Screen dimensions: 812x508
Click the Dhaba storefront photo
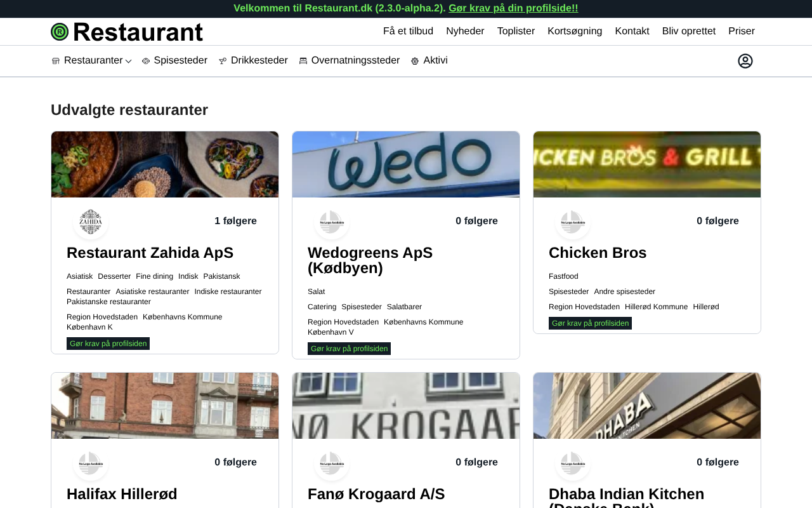(647, 406)
